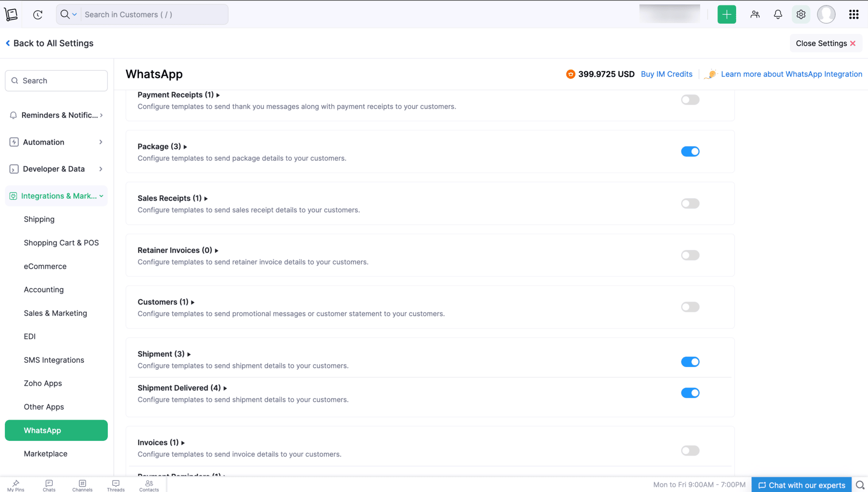Enable the Customers toggle
868x492 pixels.
690,307
